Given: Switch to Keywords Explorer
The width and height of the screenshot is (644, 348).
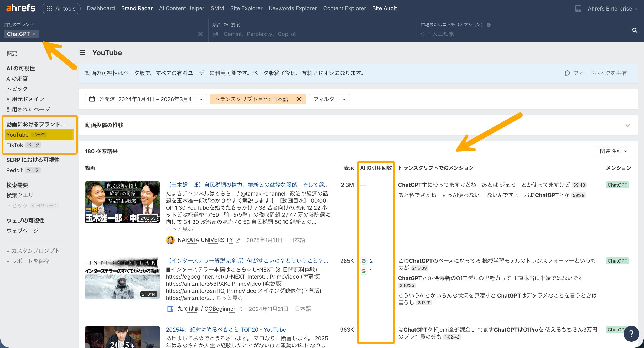Looking at the screenshot, I should 293,8.
